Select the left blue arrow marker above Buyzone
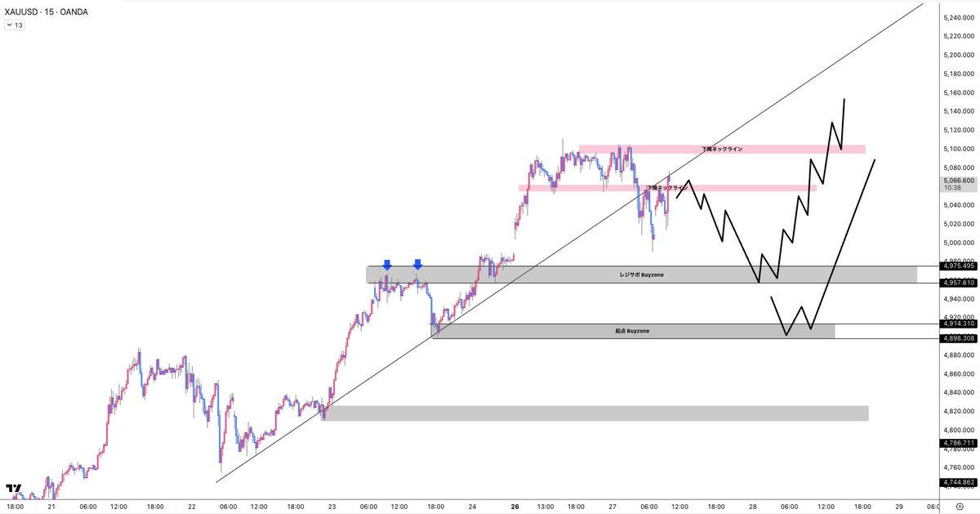Viewport: 980px width, 514px height. point(387,266)
